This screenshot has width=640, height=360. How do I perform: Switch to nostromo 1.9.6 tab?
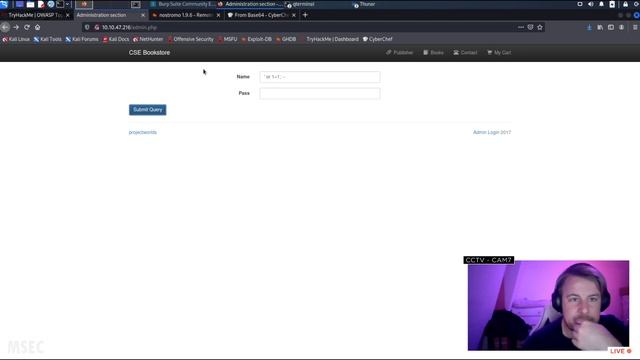click(x=186, y=15)
